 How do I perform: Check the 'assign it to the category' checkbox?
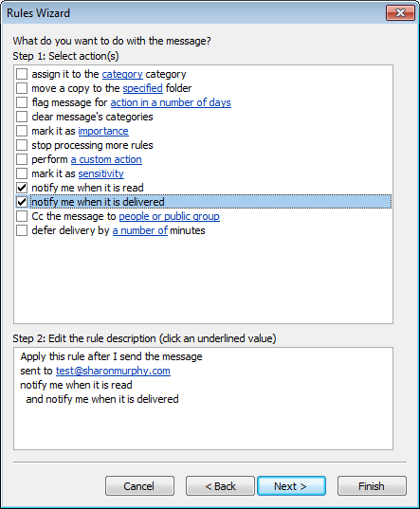point(22,74)
